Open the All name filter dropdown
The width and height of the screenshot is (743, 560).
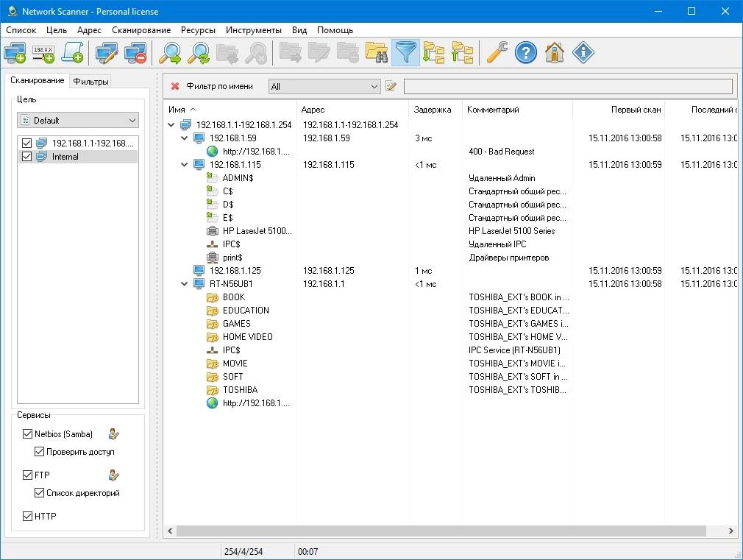324,86
